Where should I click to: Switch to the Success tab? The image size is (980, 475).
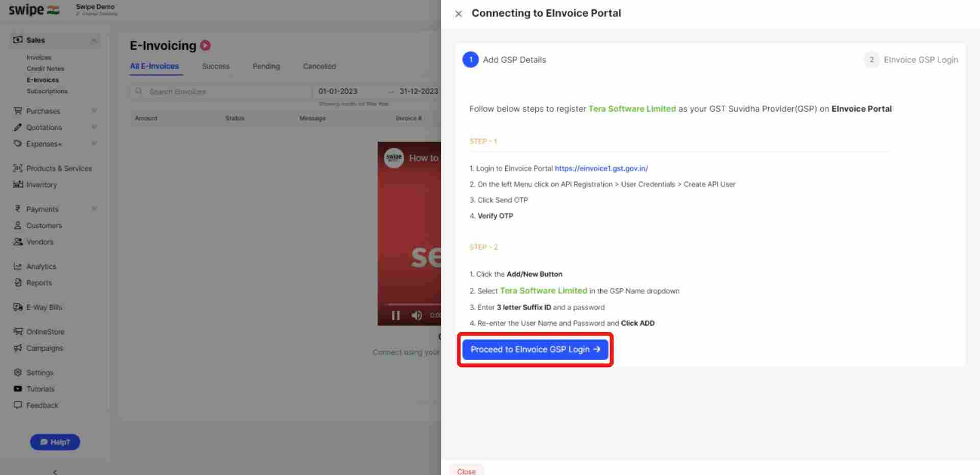tap(215, 66)
